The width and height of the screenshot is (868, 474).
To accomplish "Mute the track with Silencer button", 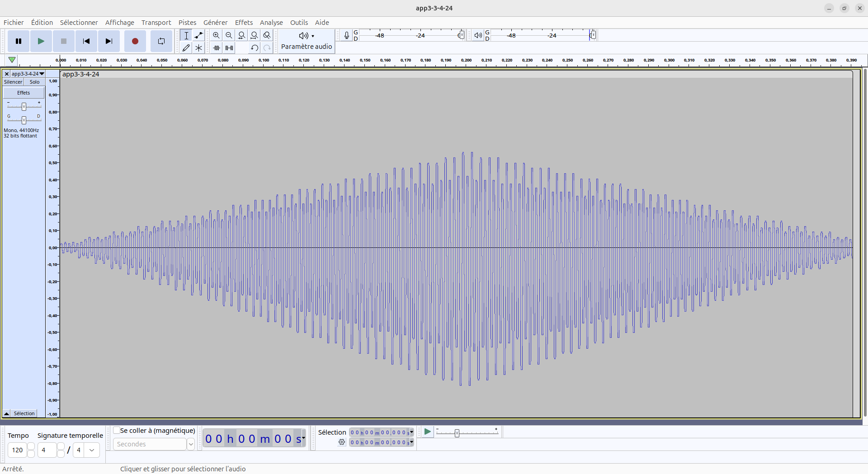I will tap(13, 82).
